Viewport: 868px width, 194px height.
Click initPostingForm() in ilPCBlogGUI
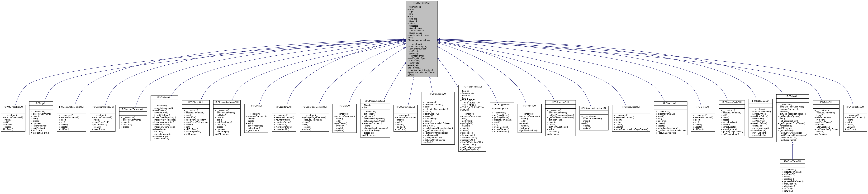coord(40,133)
